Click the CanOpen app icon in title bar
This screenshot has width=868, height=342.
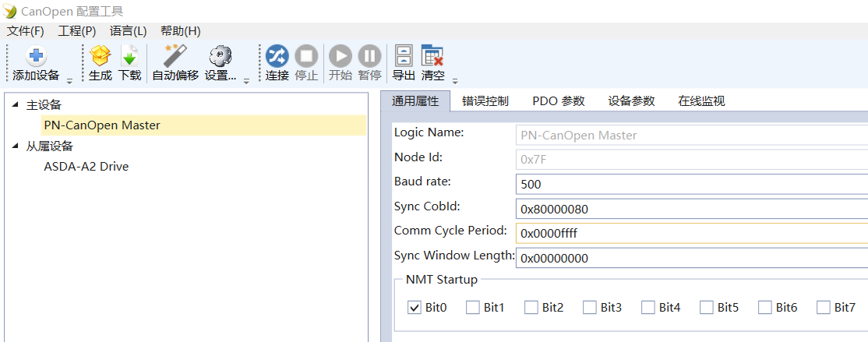coord(10,10)
